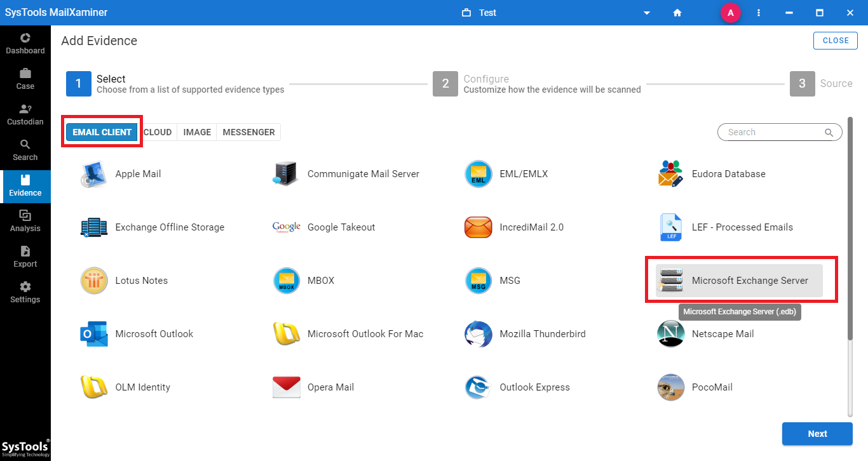This screenshot has width=868, height=461.
Task: Choose Microsoft Outlook For Mac icon
Action: (x=287, y=334)
